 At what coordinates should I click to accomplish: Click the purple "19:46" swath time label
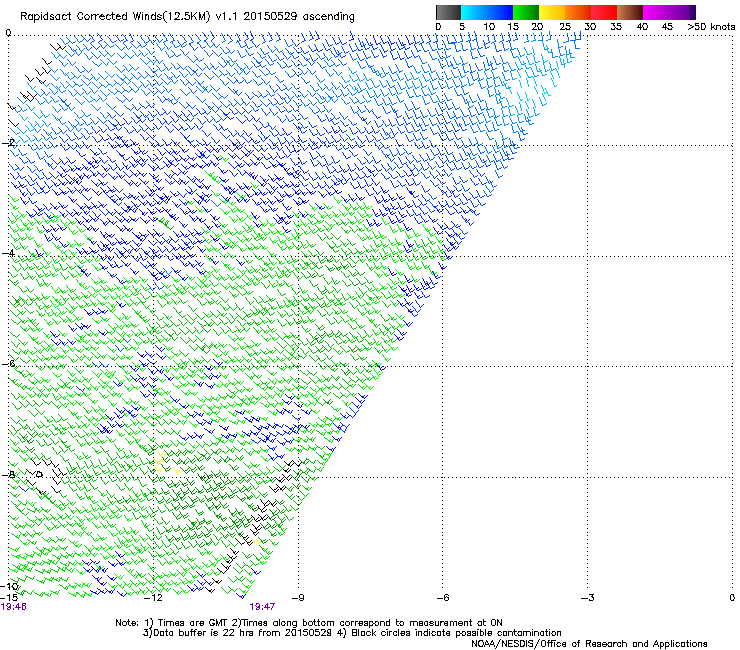(14, 607)
